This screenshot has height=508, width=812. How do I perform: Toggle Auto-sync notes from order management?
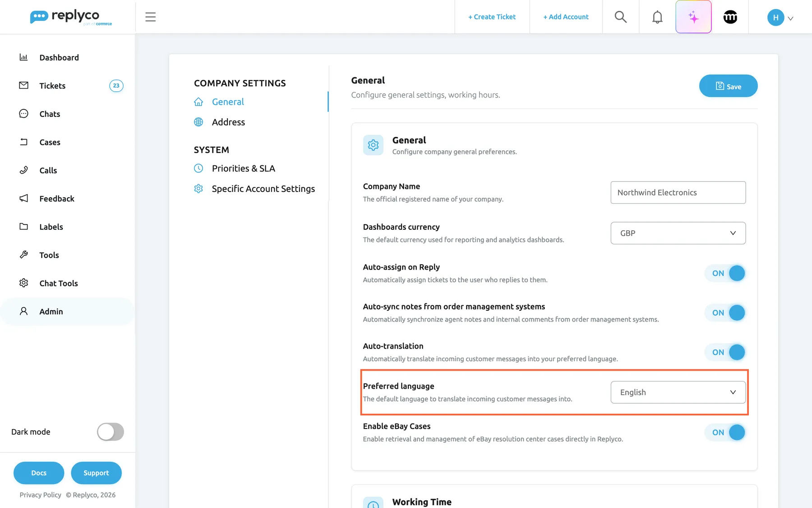(x=725, y=313)
